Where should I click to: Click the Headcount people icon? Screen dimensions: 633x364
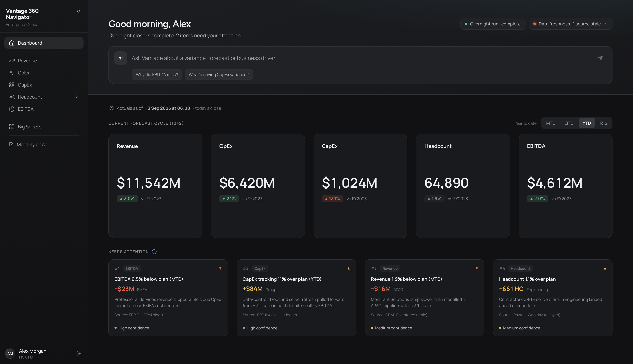point(12,97)
